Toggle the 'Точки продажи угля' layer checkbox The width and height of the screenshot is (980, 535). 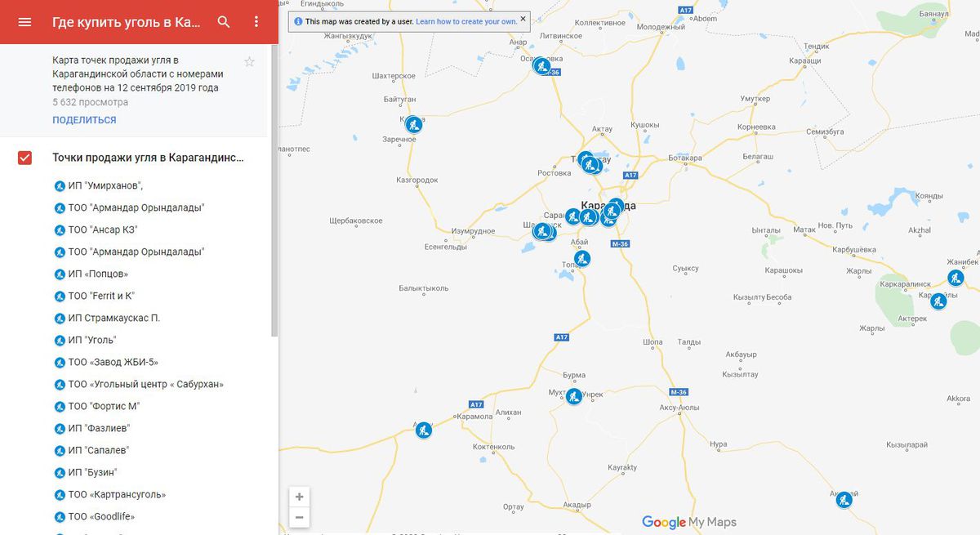24,158
